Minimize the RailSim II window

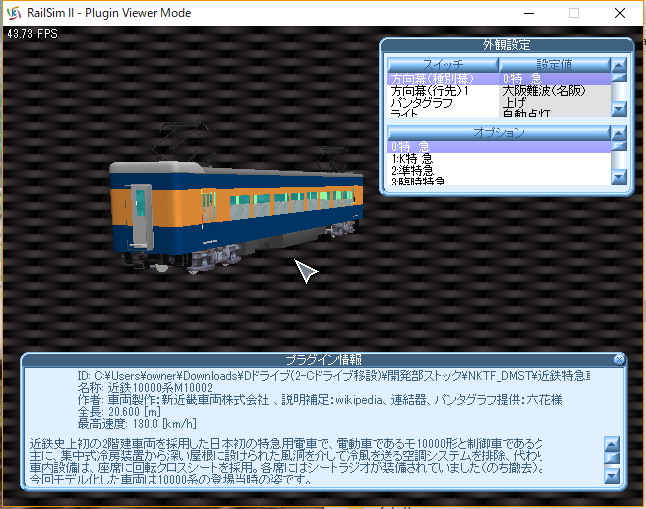click(x=529, y=13)
